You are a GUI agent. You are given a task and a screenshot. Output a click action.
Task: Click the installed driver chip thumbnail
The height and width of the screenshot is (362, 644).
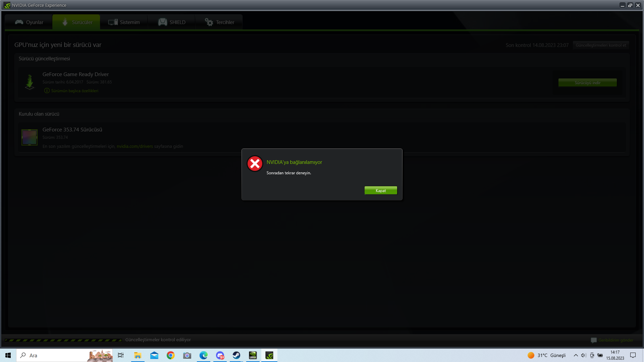click(30, 137)
